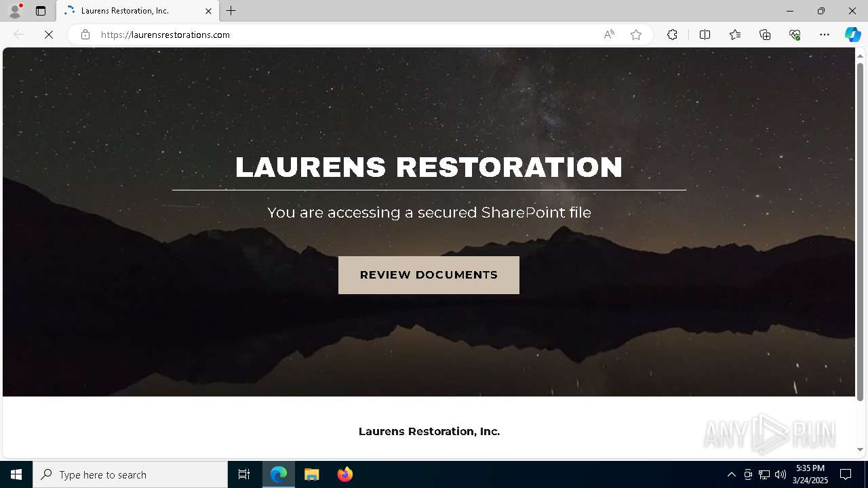Click the page vertical scrollbar thumb
The image size is (868, 488).
[x=860, y=231]
